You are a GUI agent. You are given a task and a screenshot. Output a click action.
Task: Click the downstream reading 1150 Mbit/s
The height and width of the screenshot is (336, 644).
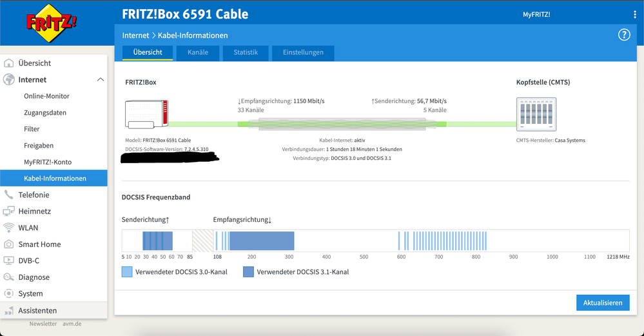click(x=309, y=101)
